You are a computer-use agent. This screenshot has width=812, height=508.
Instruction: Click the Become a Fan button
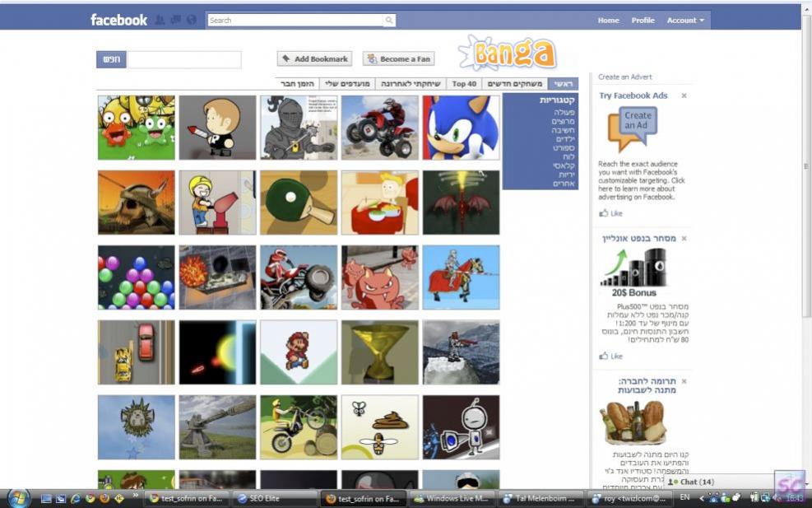(399, 59)
